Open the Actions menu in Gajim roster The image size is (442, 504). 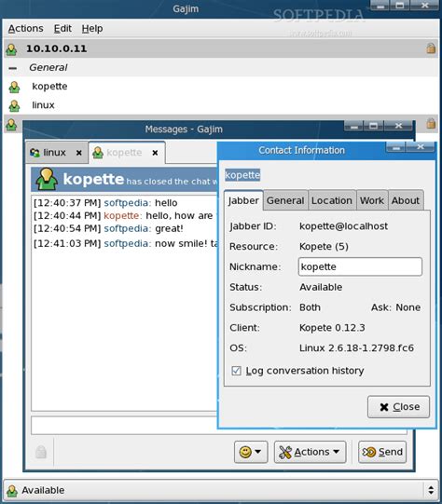tap(25, 28)
